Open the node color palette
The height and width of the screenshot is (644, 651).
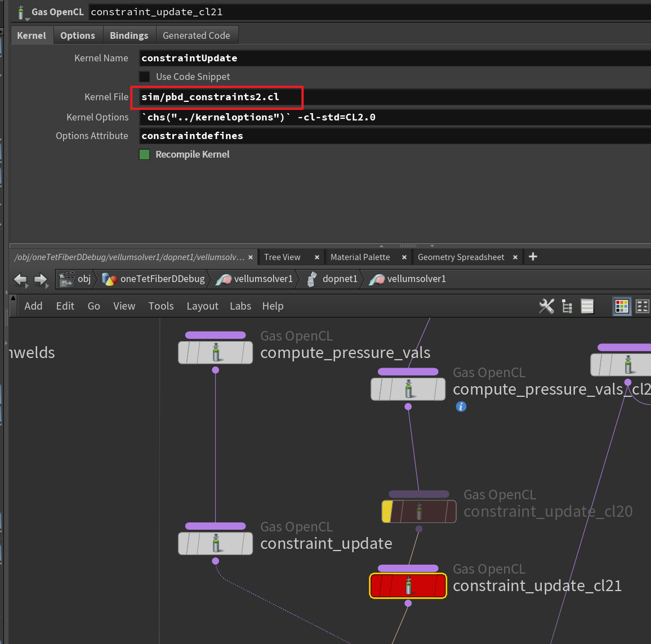click(x=622, y=306)
